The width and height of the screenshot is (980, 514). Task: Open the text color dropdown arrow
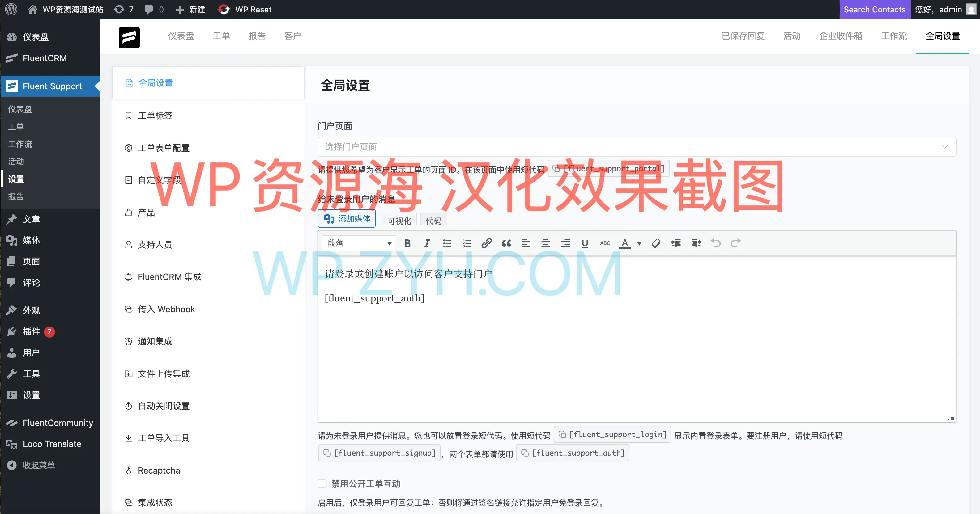pos(639,243)
